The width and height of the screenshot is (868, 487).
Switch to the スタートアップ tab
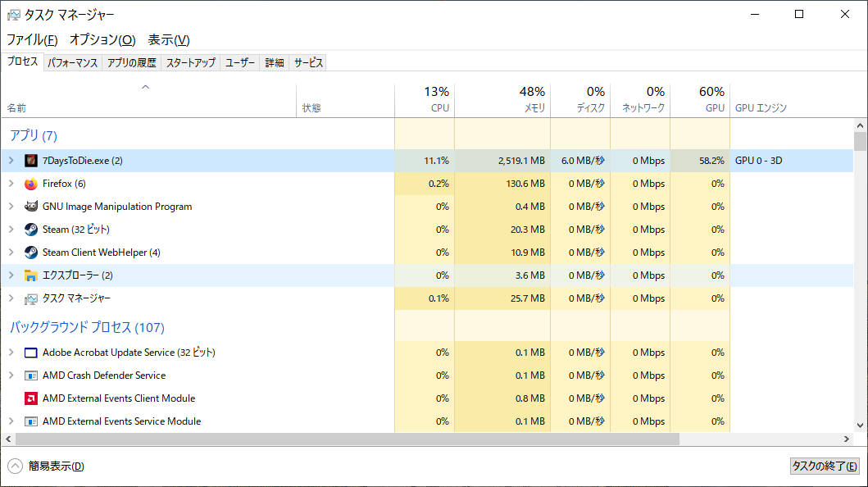pyautogui.click(x=190, y=62)
